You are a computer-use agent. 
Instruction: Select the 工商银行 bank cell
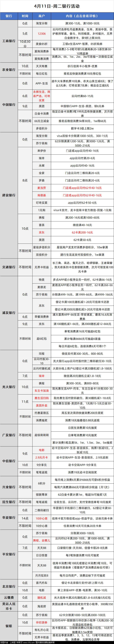click(9, 41)
